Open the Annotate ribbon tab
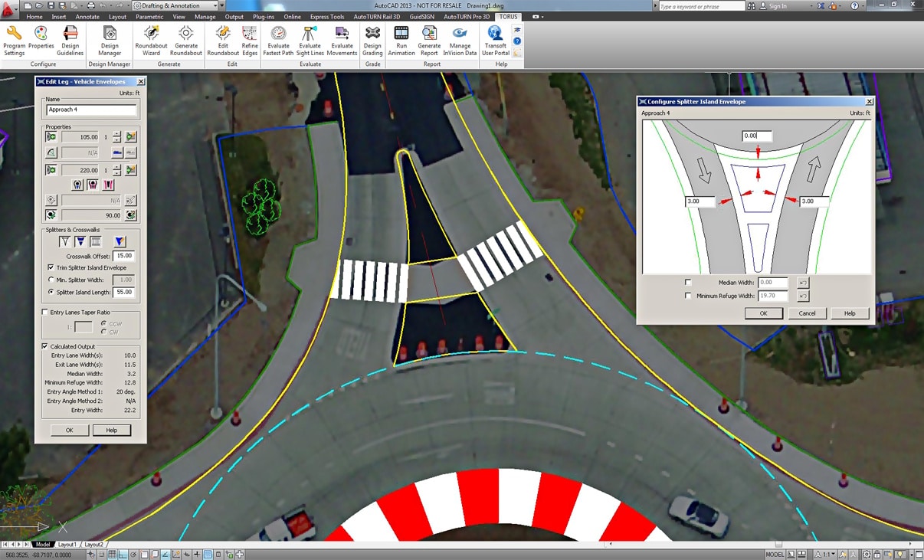This screenshot has width=924, height=560. (87, 17)
